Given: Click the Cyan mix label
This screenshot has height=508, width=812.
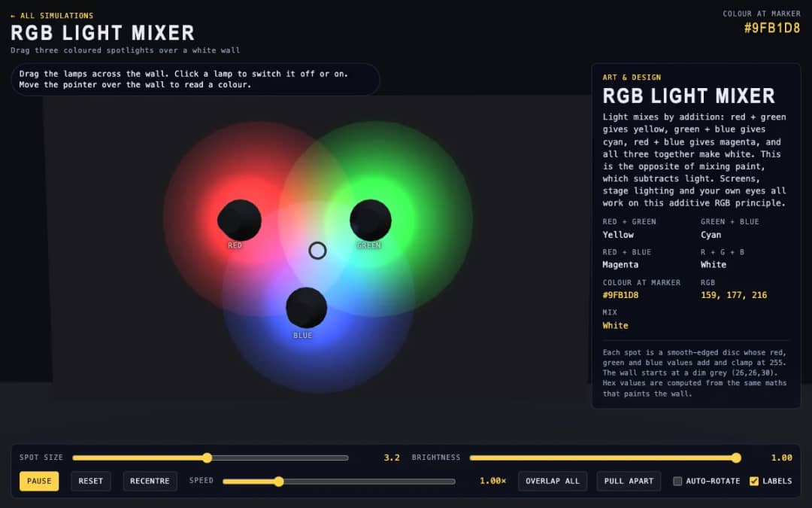Looking at the screenshot, I should click(711, 235).
